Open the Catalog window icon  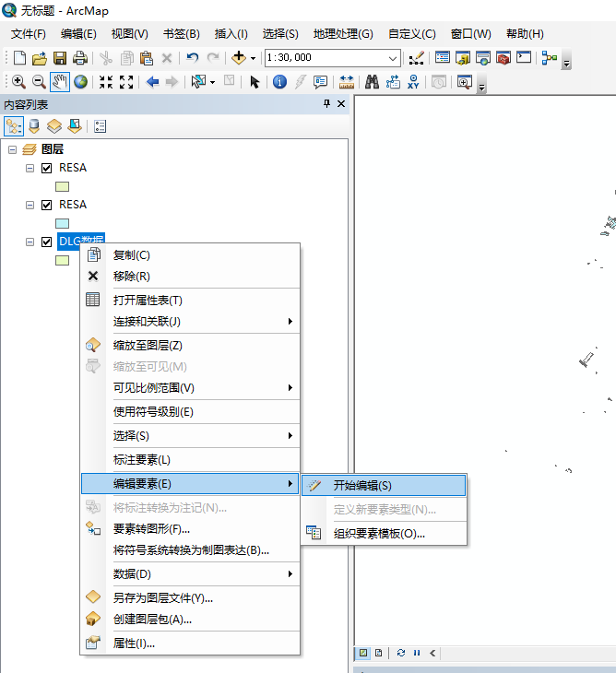[463, 57]
